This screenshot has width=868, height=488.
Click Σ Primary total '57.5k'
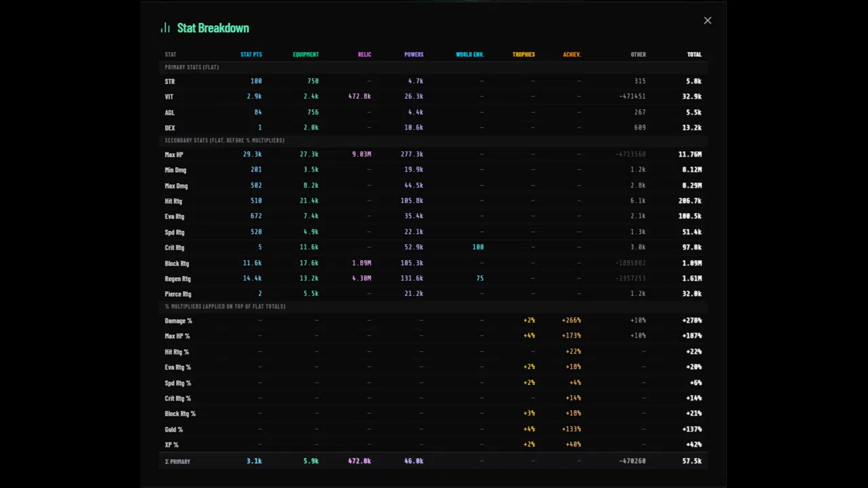[692, 461]
